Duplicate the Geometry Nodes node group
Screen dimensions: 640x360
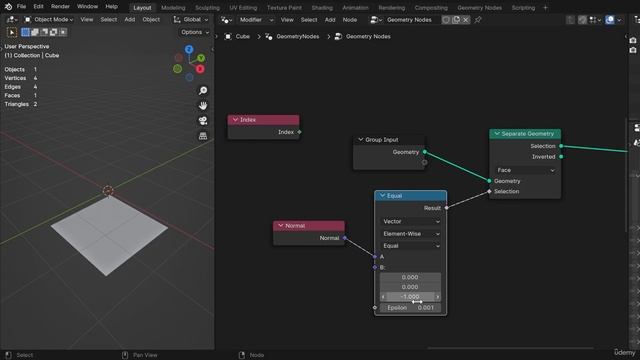(x=456, y=20)
